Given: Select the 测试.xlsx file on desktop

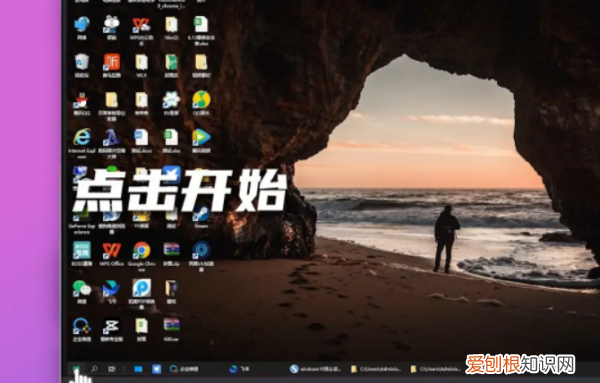Looking at the screenshot, I should coord(171,141).
